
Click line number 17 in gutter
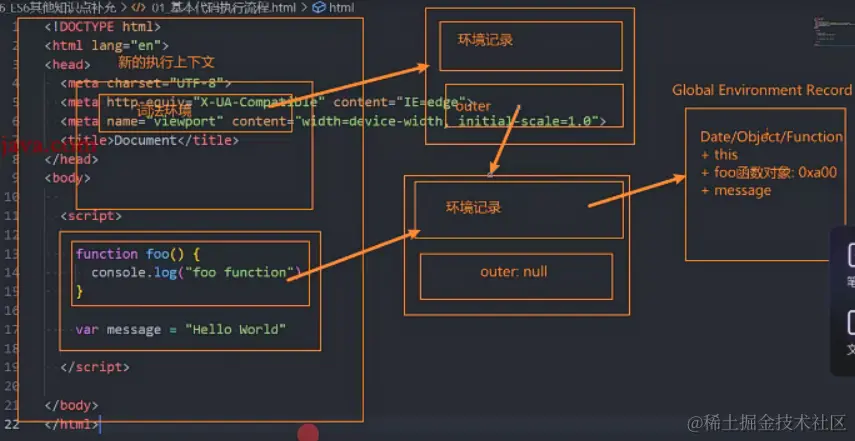[x=11, y=329]
